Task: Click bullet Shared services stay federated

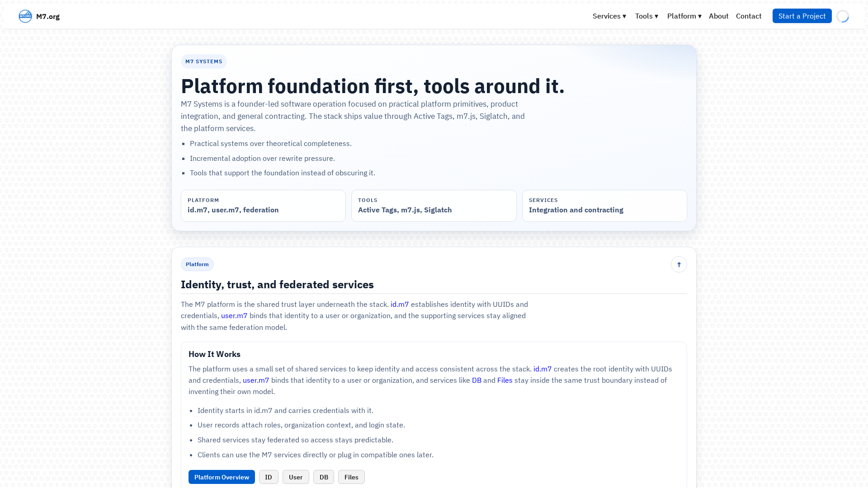Action: (295, 440)
